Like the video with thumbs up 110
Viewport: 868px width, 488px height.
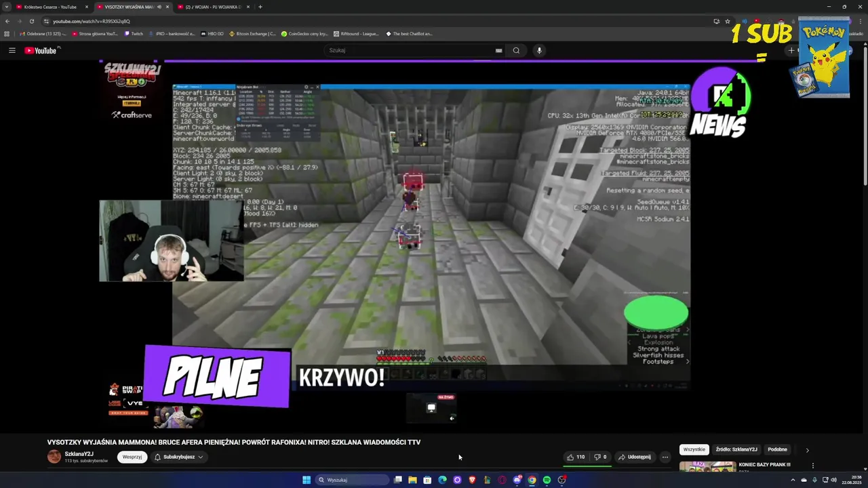[x=576, y=457]
